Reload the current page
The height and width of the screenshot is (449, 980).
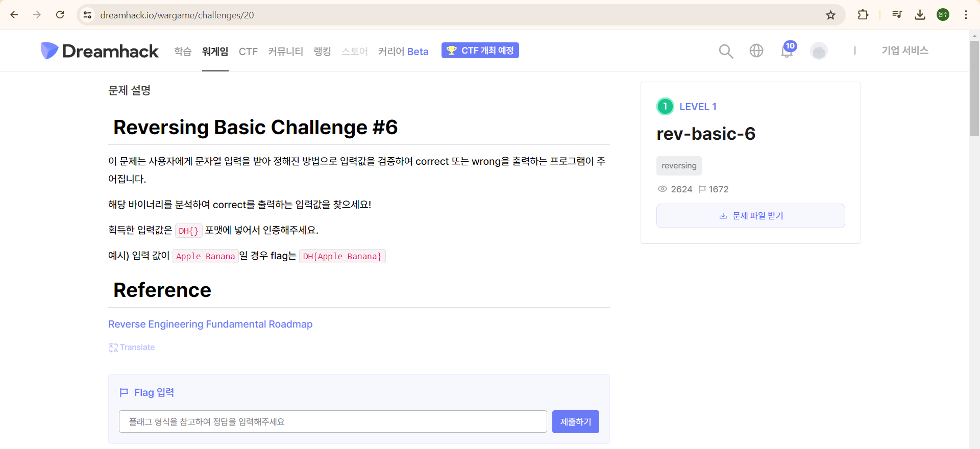tap(60, 15)
